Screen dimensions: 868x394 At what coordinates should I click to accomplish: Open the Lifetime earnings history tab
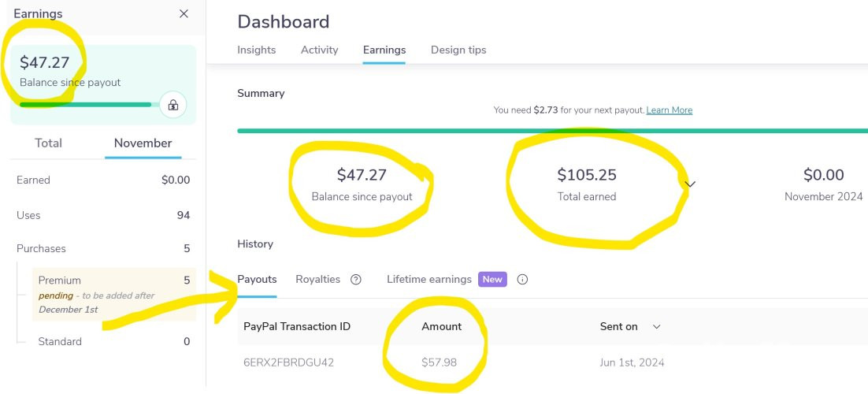pyautogui.click(x=429, y=279)
